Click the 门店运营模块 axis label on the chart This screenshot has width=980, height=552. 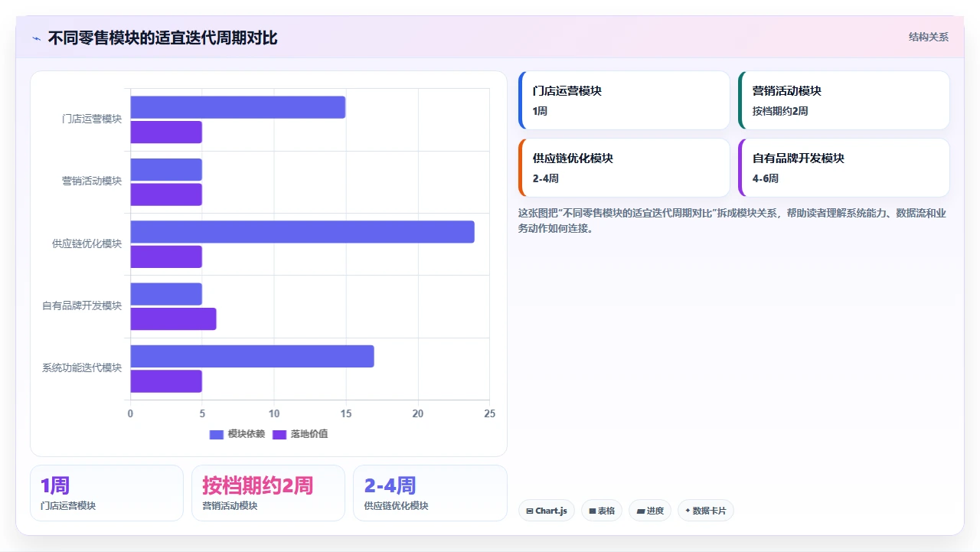click(92, 119)
